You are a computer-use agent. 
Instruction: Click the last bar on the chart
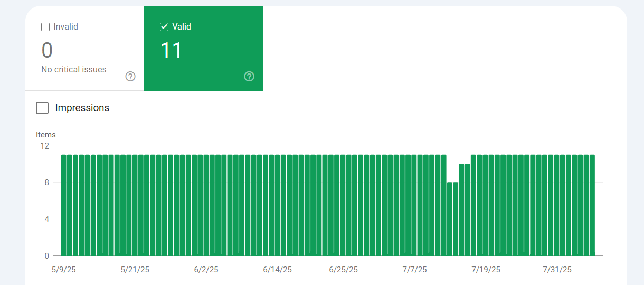tap(592, 206)
